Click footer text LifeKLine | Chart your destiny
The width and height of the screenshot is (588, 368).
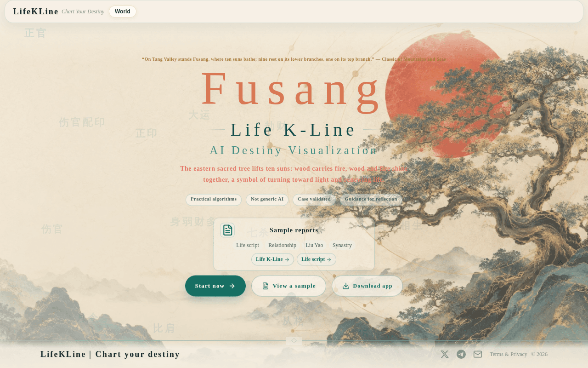click(x=110, y=354)
